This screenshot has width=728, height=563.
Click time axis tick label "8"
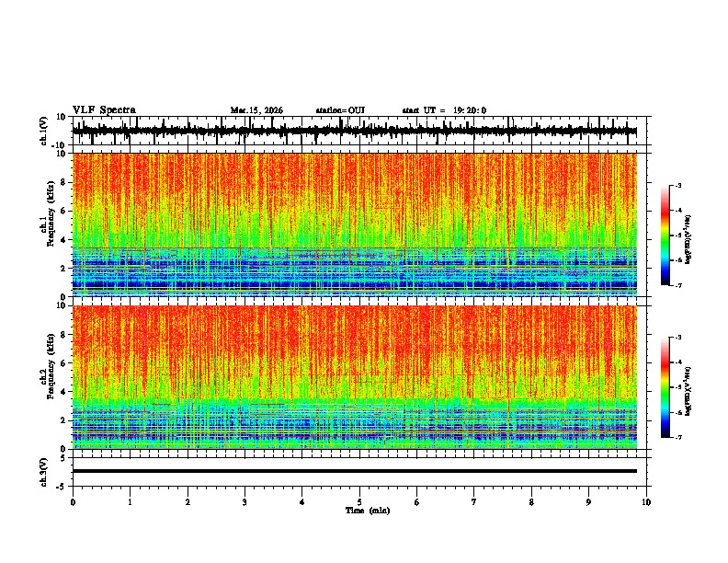pos(531,502)
